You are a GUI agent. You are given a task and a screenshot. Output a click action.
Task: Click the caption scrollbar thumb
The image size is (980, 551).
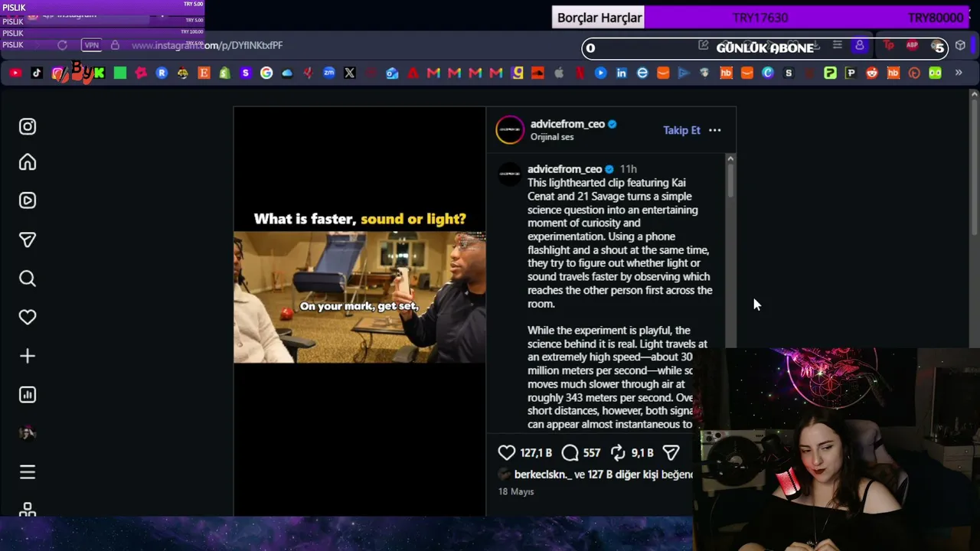[x=730, y=181]
